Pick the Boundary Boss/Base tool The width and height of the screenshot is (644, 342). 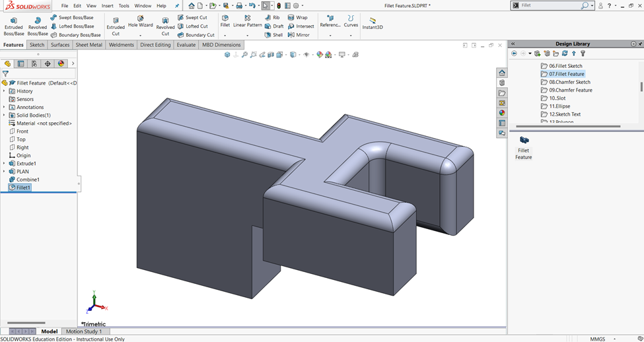click(75, 35)
